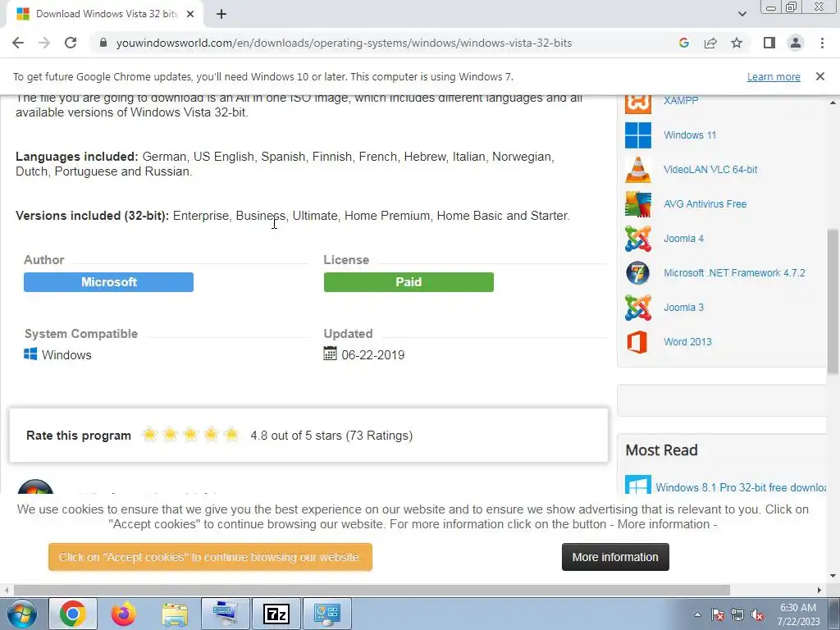Click the More information button
This screenshot has height=630, width=840.
pyautogui.click(x=615, y=557)
